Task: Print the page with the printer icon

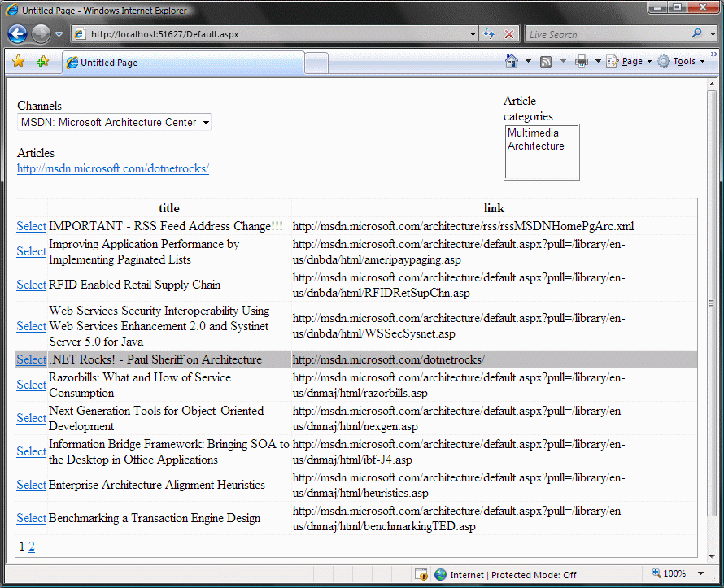Action: click(582, 61)
